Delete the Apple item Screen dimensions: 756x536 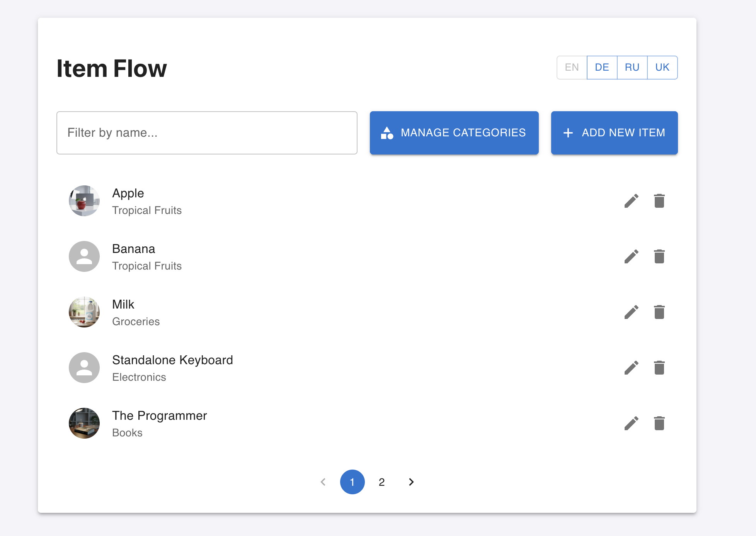(659, 201)
